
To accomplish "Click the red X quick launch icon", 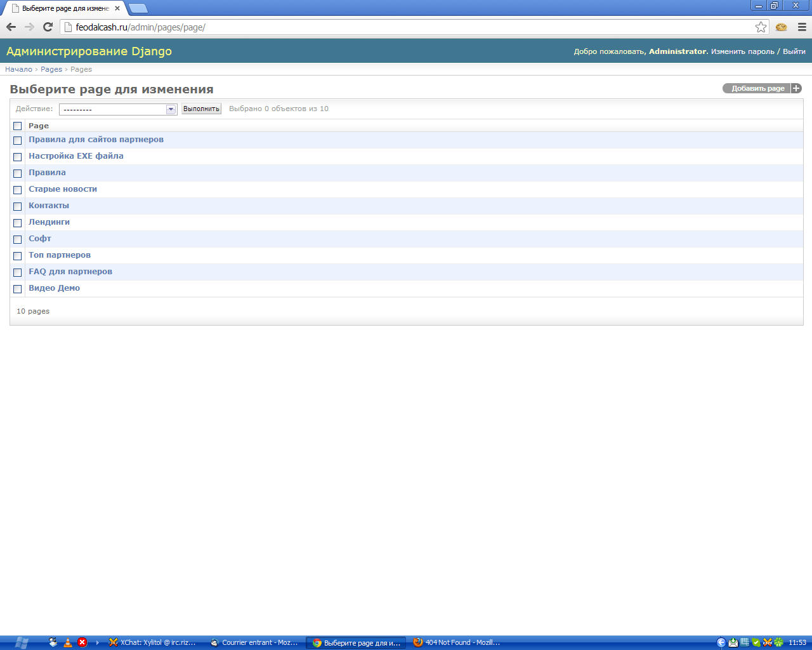I will pyautogui.click(x=82, y=642).
